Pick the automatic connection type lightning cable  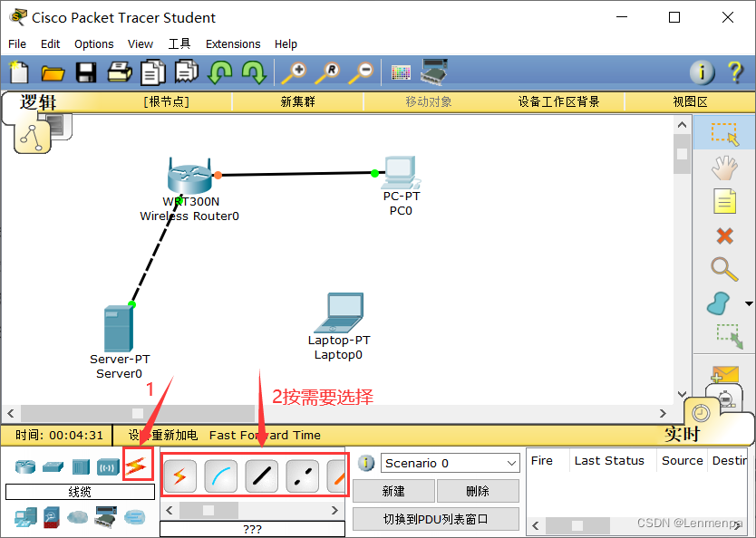point(179,476)
